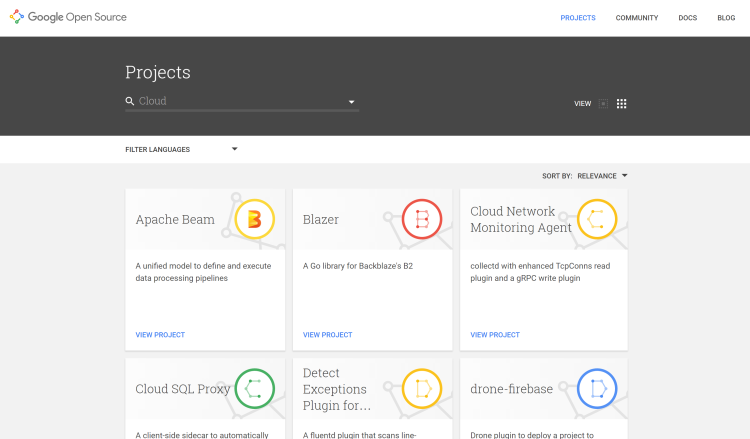Click the drone-firebase blue icon
The image size is (750, 439).
point(597,388)
